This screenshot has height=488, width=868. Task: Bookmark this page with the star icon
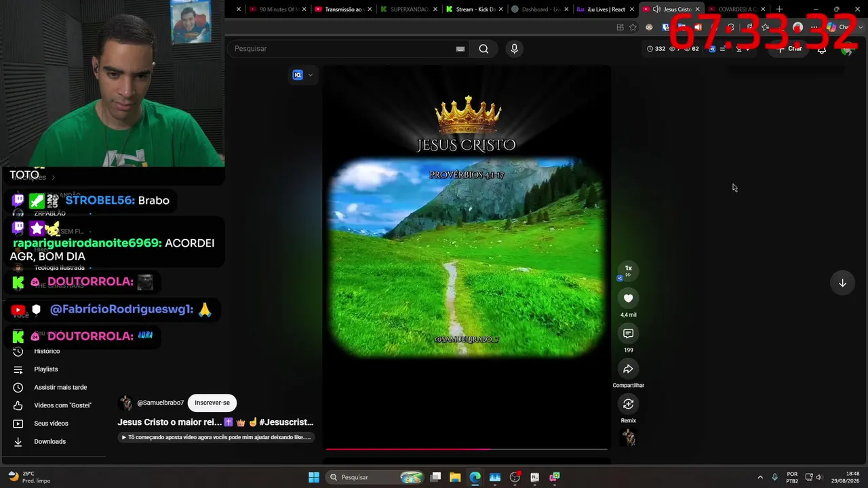pyautogui.click(x=633, y=27)
